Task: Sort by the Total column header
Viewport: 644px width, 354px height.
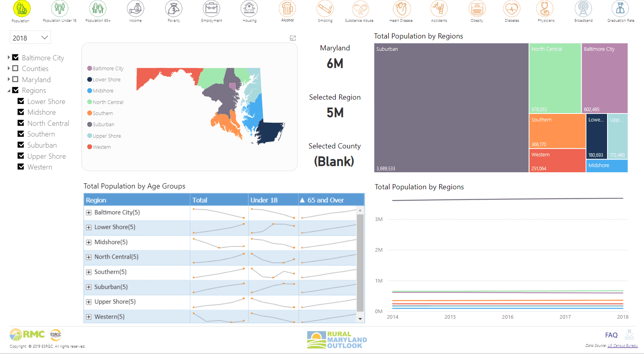Action: 219,200
